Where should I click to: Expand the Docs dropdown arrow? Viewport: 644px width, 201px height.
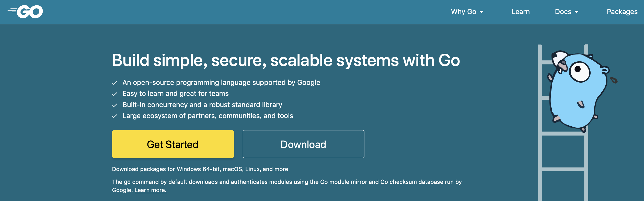pos(577,12)
